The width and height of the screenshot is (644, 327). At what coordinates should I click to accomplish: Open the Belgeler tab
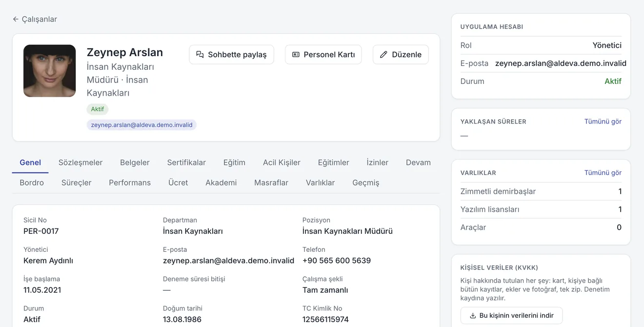click(x=135, y=163)
